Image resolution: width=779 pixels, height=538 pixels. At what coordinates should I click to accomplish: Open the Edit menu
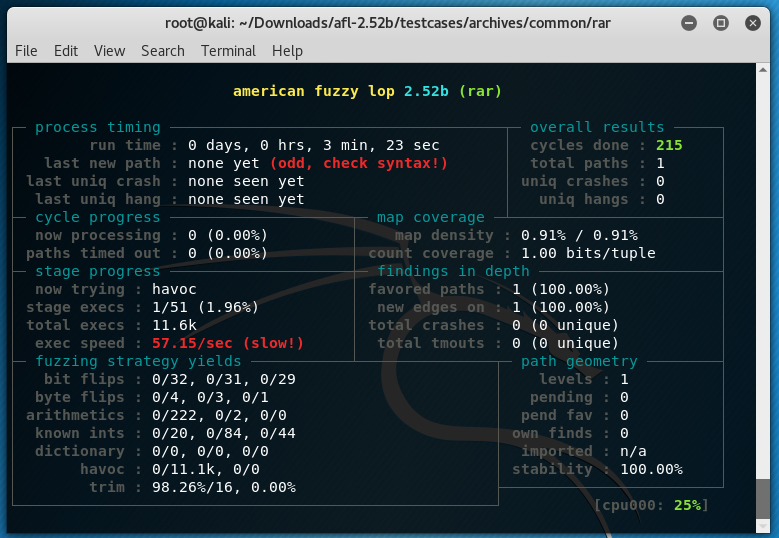point(66,51)
